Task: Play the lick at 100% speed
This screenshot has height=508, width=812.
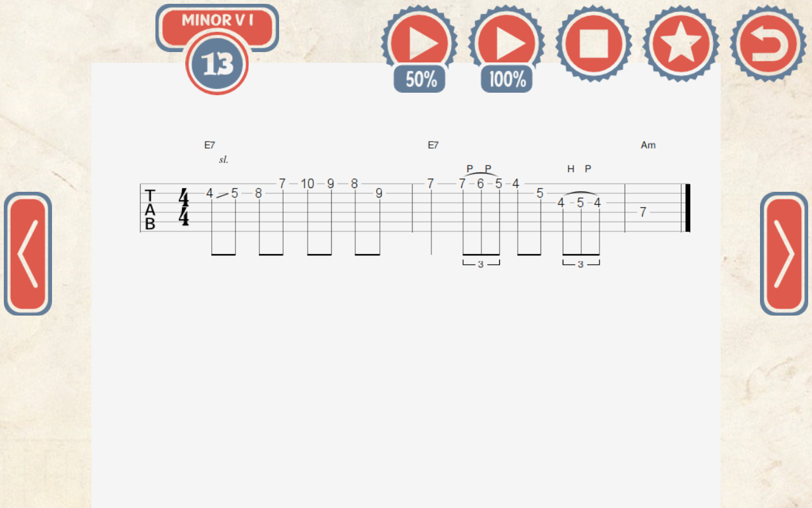Action: (x=506, y=43)
